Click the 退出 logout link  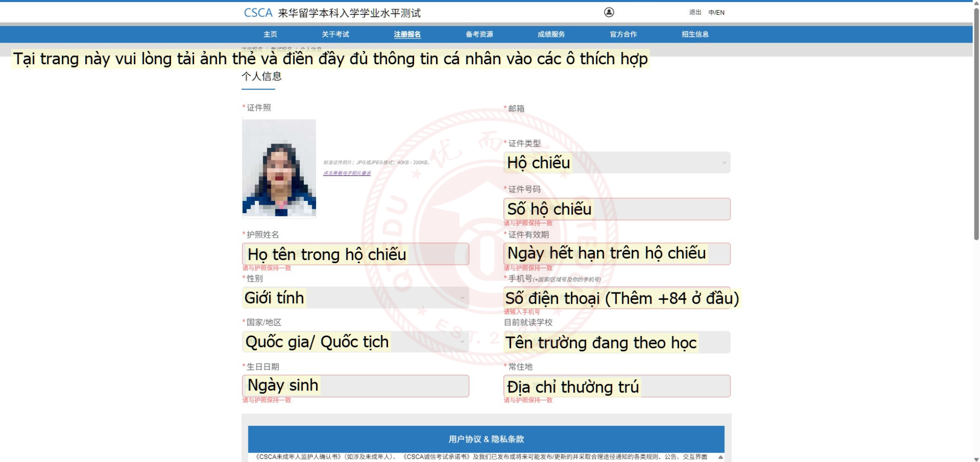pyautogui.click(x=695, y=12)
